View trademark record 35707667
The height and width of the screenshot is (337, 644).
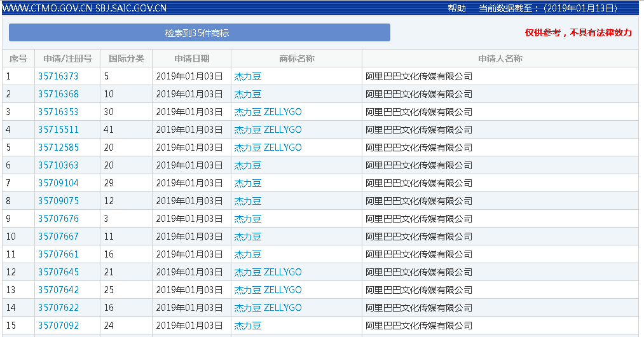point(58,237)
